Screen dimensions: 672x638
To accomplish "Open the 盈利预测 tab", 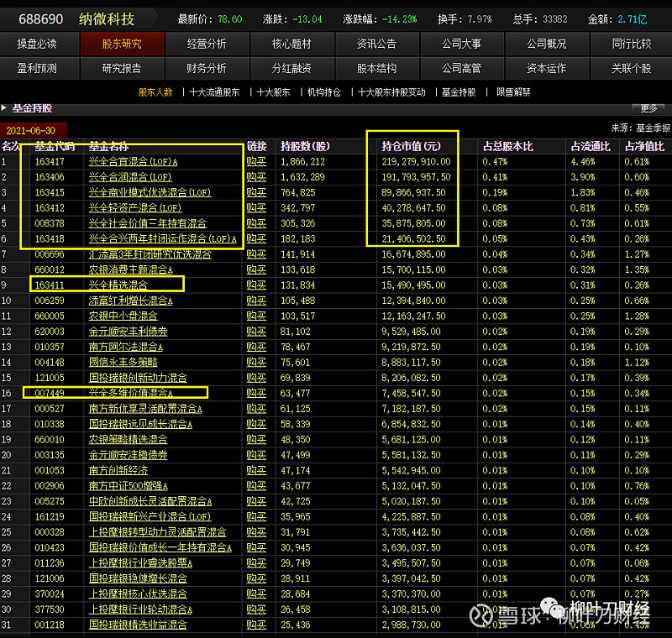I will 37,69.
